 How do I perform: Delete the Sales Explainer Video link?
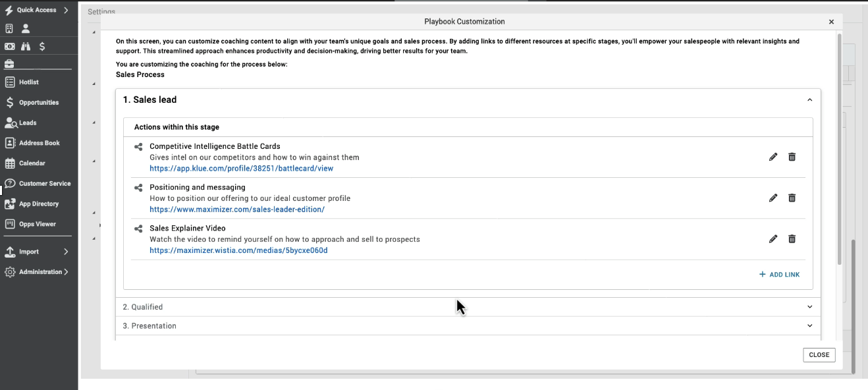point(792,238)
